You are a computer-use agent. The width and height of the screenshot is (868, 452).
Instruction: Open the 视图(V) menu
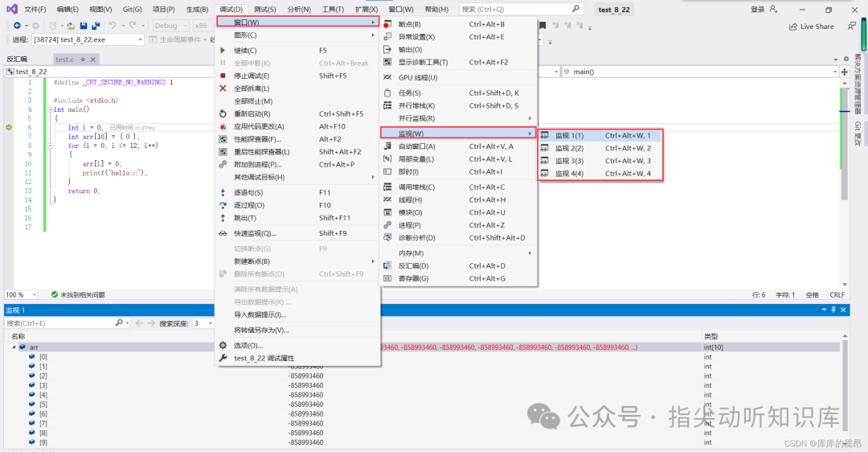point(100,10)
